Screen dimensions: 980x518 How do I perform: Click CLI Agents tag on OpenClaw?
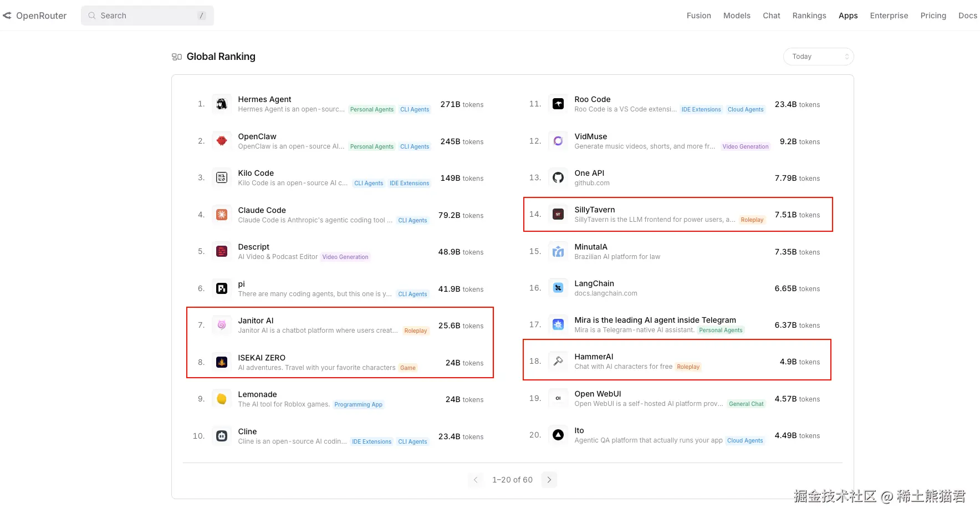[x=415, y=147]
